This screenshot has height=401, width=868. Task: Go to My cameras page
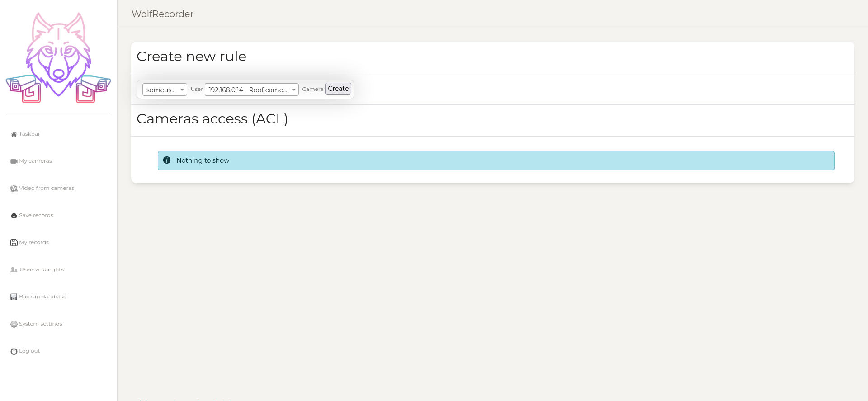tap(35, 161)
